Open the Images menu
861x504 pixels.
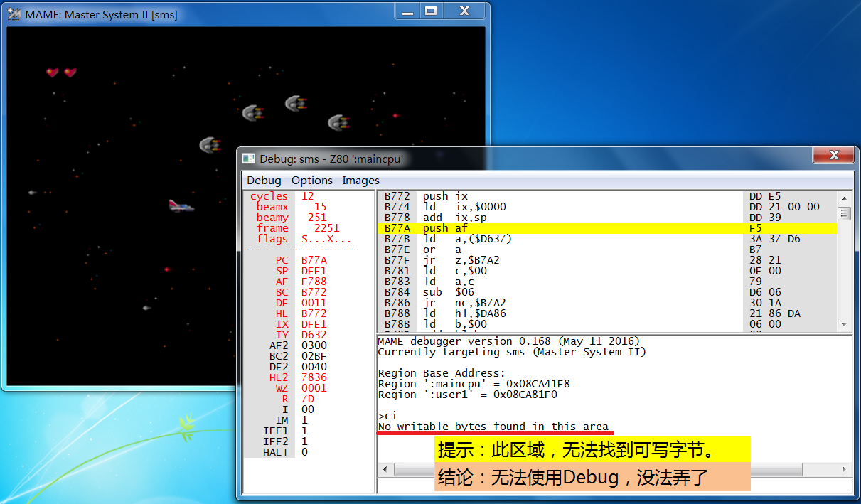click(361, 180)
